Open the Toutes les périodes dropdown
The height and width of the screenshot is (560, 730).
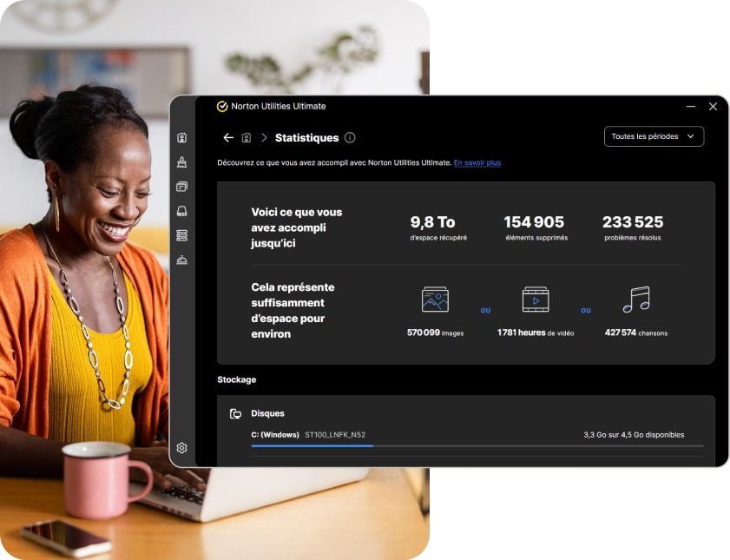point(654,136)
